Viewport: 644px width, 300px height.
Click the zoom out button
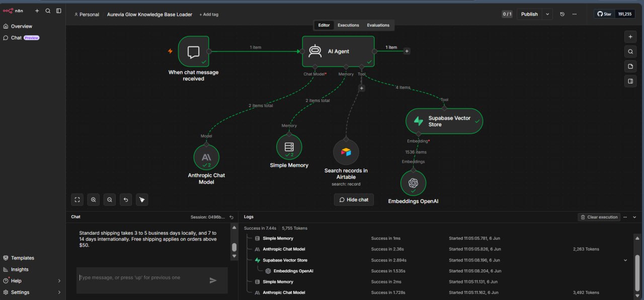click(x=110, y=199)
